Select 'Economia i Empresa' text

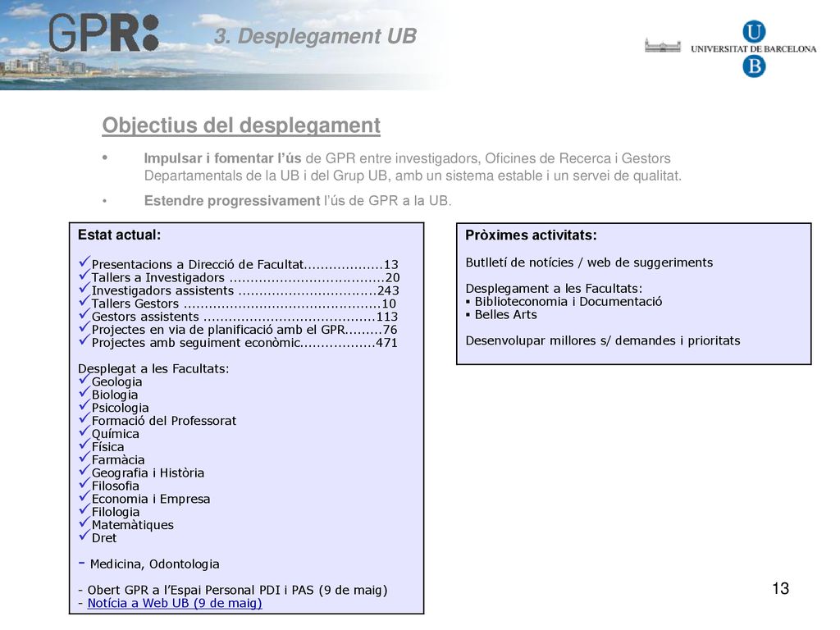(x=151, y=499)
